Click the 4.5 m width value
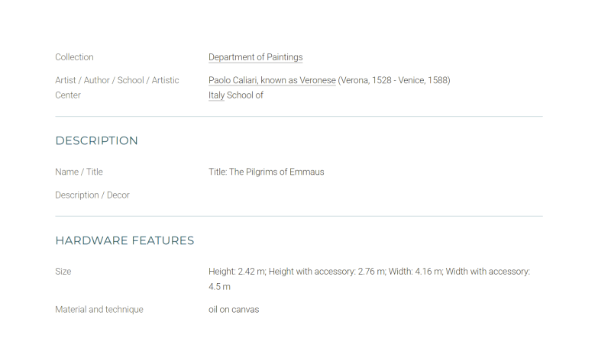Image resolution: width=611 pixels, height=364 pixels. click(219, 286)
